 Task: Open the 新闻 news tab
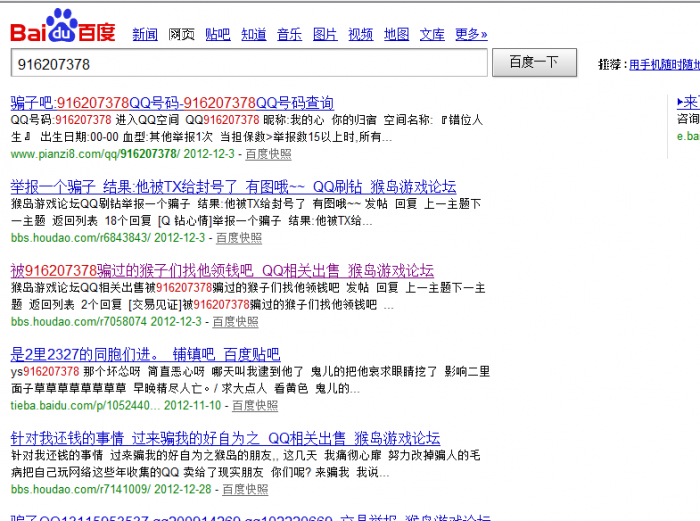(x=145, y=34)
